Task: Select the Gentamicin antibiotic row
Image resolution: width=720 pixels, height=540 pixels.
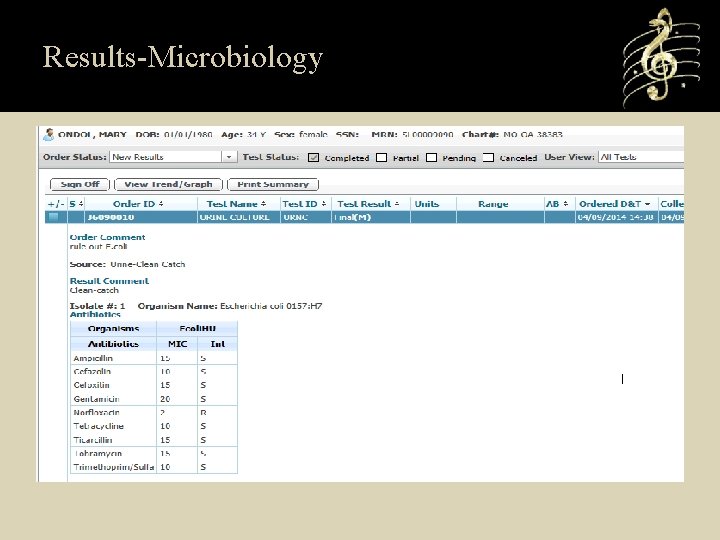Action: [154, 399]
